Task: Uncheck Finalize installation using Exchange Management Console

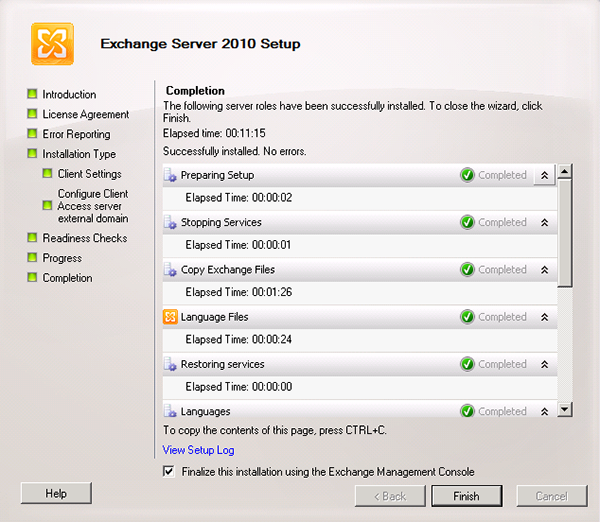Action: [x=168, y=471]
